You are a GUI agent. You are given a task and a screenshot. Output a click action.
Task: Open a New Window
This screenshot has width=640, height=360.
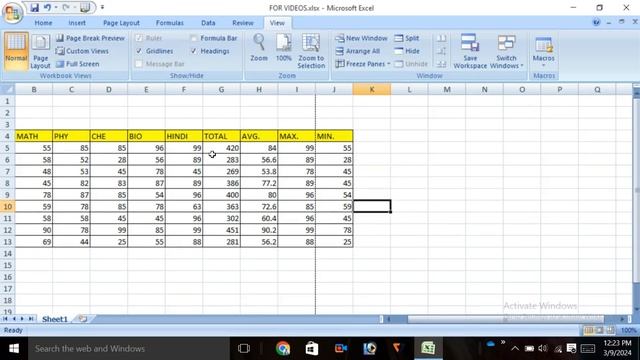(361, 38)
